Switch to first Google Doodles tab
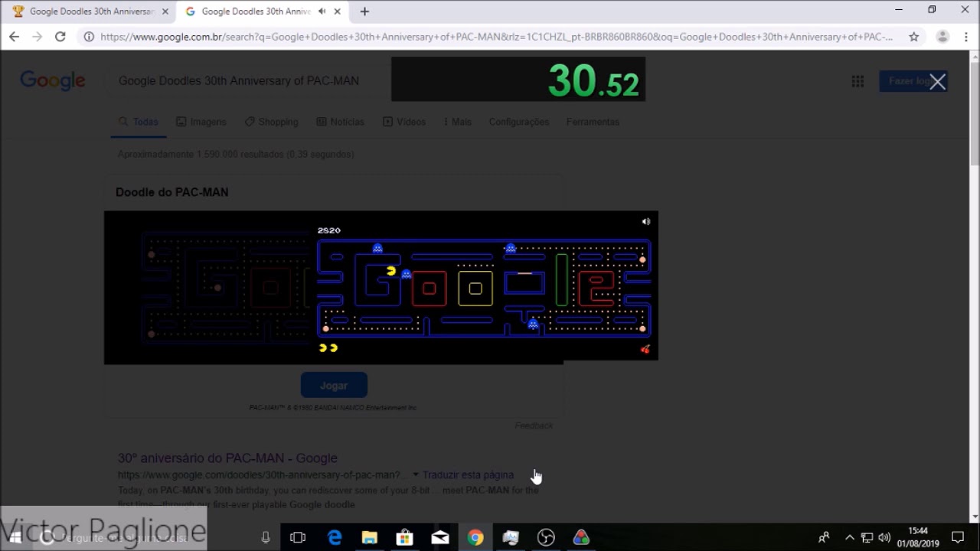This screenshot has width=980, height=551. coord(90,11)
